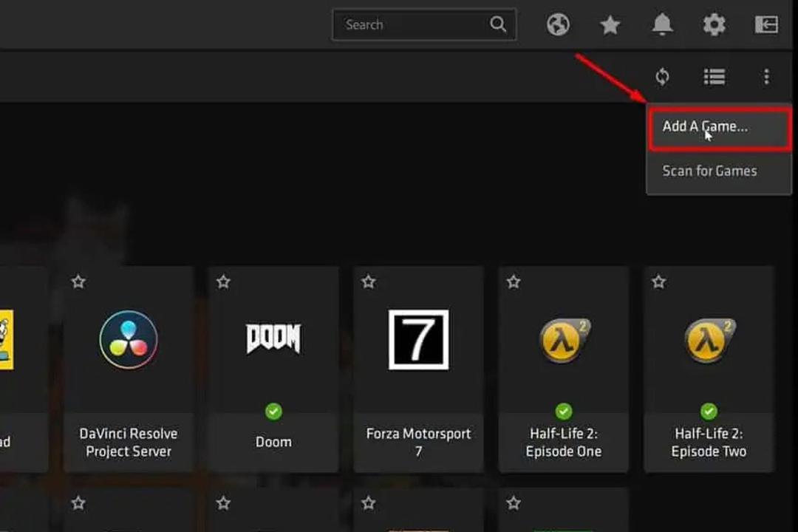This screenshot has height=532, width=798.
Task: Click the refresh games list icon
Action: point(662,77)
